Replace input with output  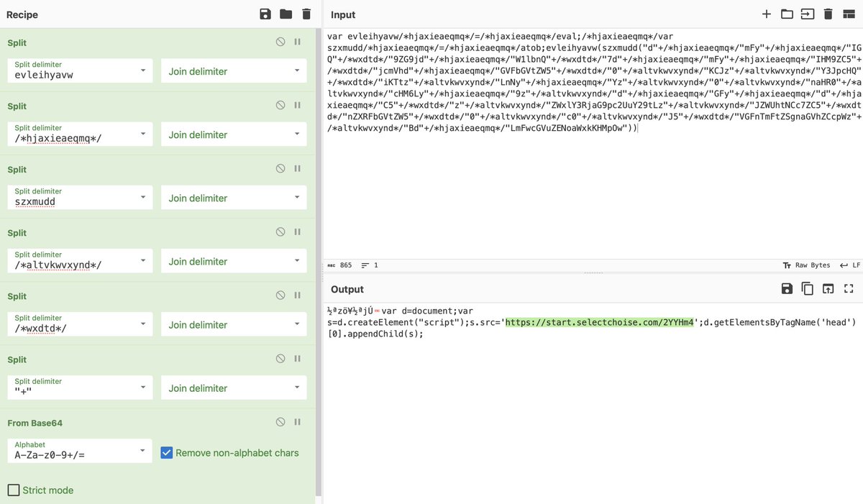(828, 289)
